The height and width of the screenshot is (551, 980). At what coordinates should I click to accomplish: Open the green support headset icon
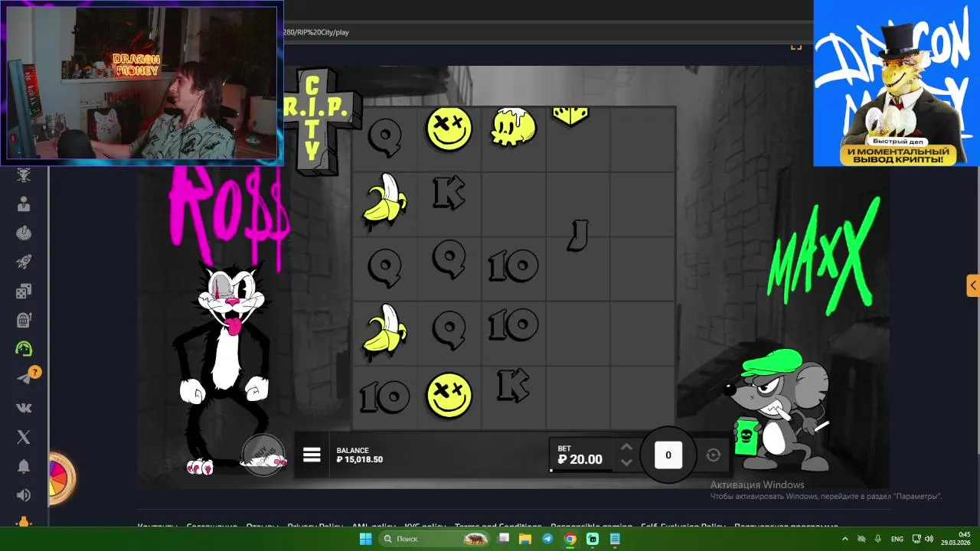(24, 349)
